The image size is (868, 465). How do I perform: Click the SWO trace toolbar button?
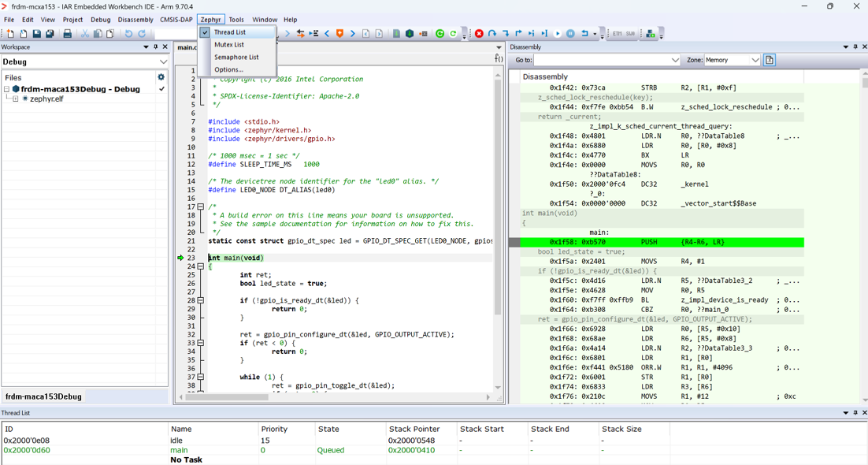pyautogui.click(x=630, y=34)
